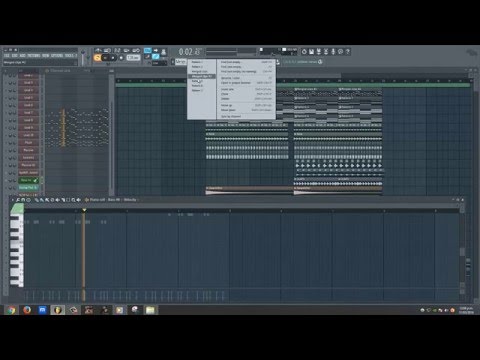The height and width of the screenshot is (360, 480).
Task: Click the help question-mark toolbar icon
Action: coord(348,51)
